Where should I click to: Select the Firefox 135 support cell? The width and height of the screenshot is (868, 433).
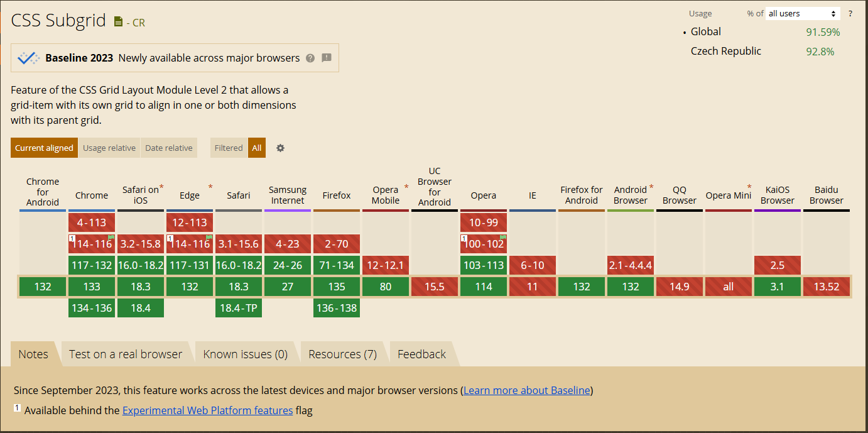click(x=337, y=286)
